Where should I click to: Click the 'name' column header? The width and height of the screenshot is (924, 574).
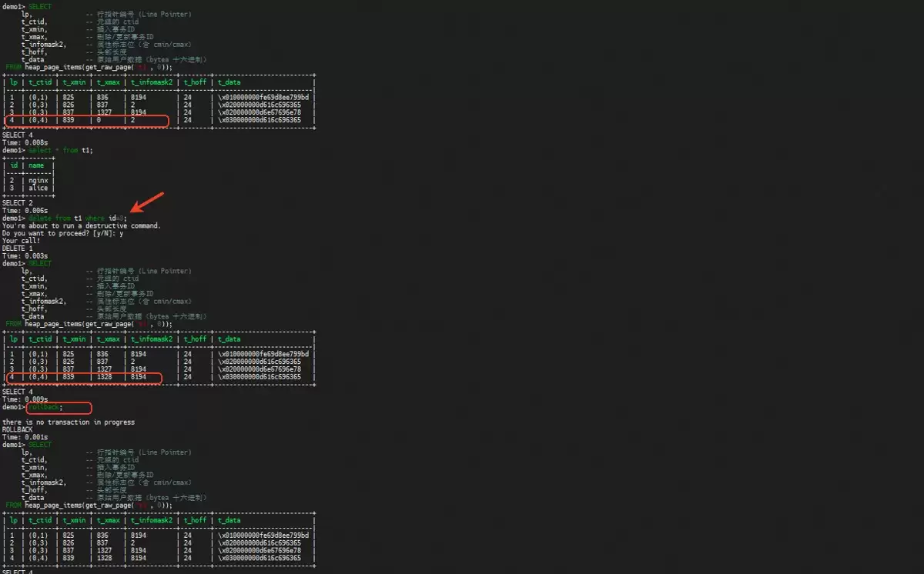(36, 165)
